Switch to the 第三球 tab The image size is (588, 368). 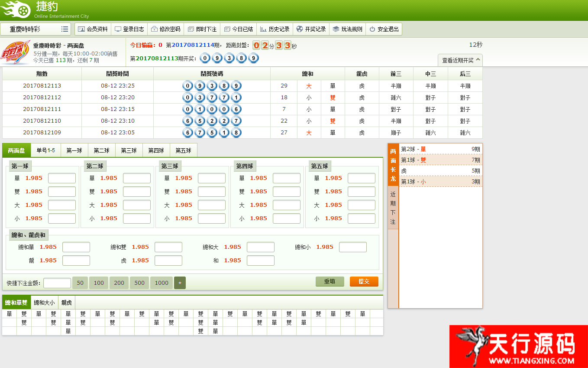[x=129, y=150]
